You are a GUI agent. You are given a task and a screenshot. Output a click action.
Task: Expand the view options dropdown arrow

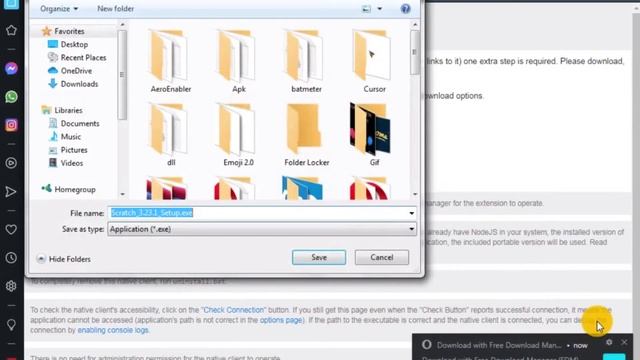[380, 9]
